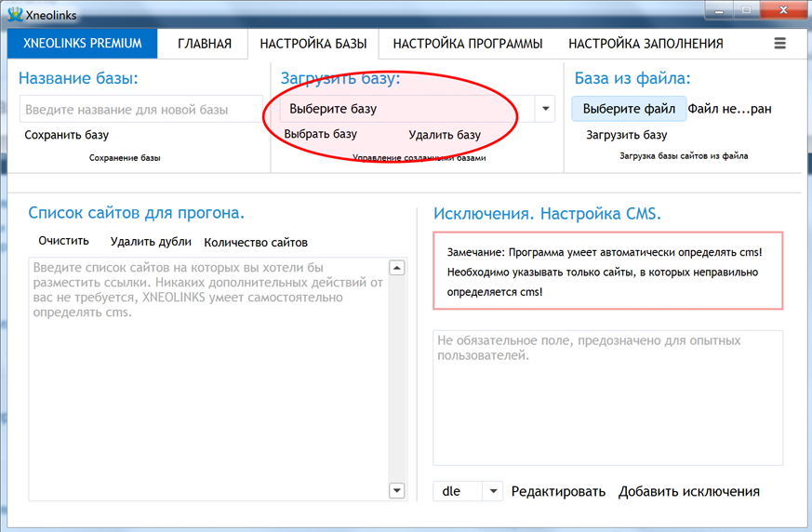Open the ГЛАВНАЯ tab
The height and width of the screenshot is (532, 812).
pyautogui.click(x=205, y=44)
